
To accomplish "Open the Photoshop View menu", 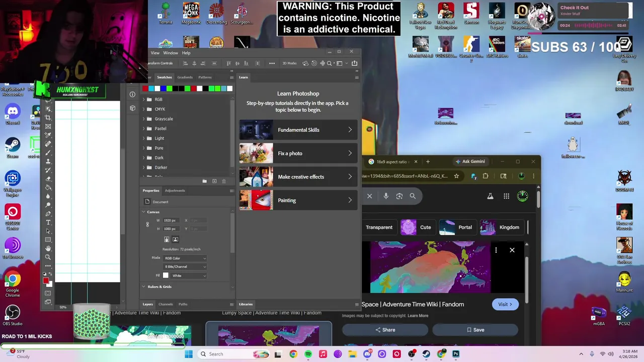I will 155,53.
